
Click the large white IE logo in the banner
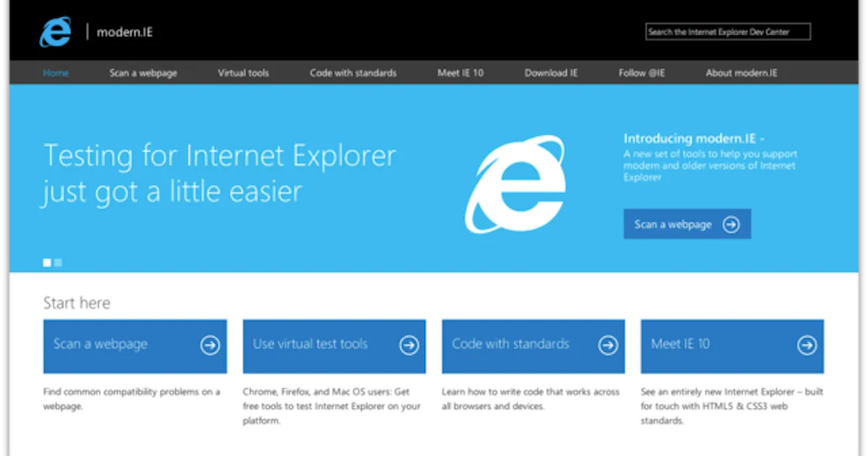514,184
